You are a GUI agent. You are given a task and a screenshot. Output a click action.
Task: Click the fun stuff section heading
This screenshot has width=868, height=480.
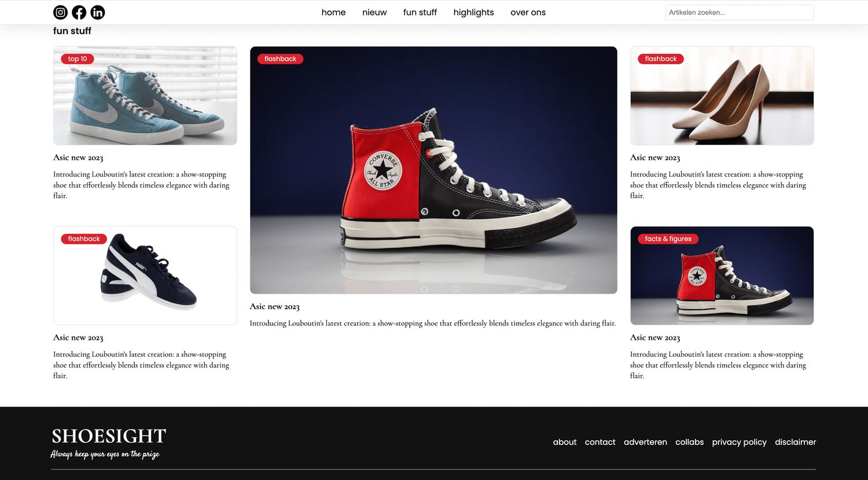[72, 31]
